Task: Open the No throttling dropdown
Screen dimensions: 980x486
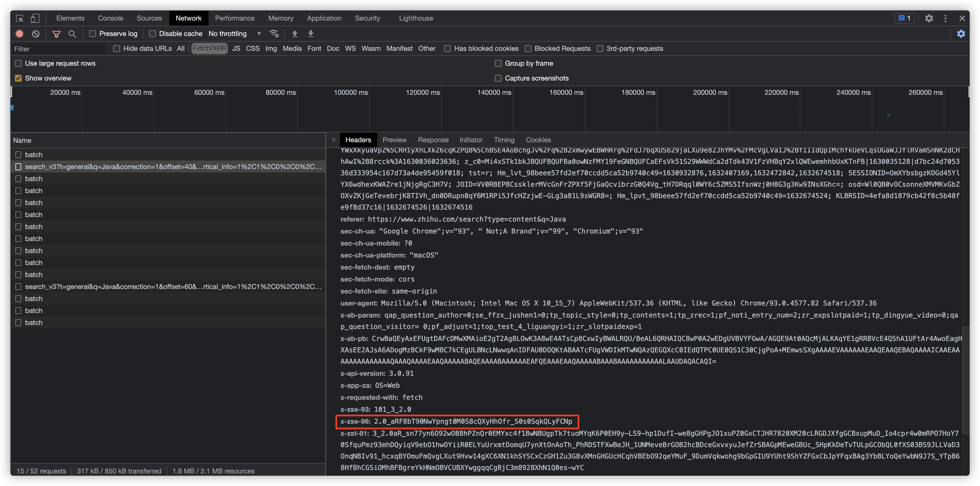Action: 234,34
